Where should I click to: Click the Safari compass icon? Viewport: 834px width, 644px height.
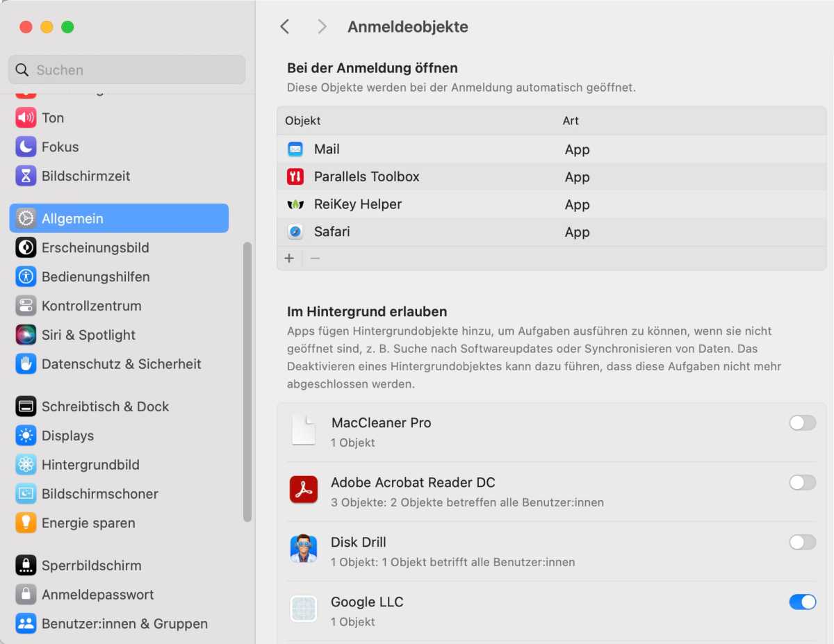[x=295, y=232]
